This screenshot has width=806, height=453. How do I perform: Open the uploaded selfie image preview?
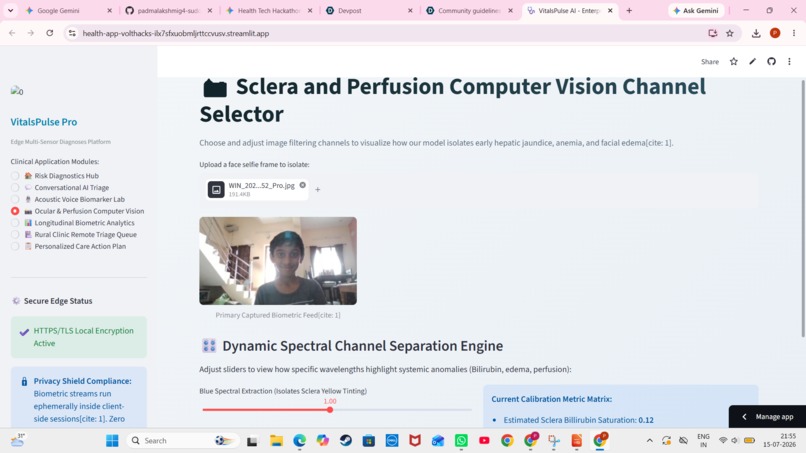(278, 261)
